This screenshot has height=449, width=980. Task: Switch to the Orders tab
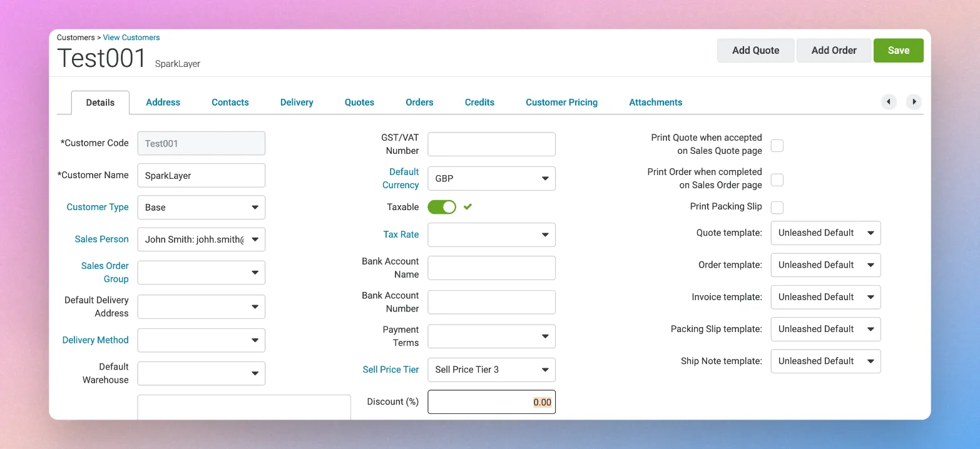coord(419,103)
